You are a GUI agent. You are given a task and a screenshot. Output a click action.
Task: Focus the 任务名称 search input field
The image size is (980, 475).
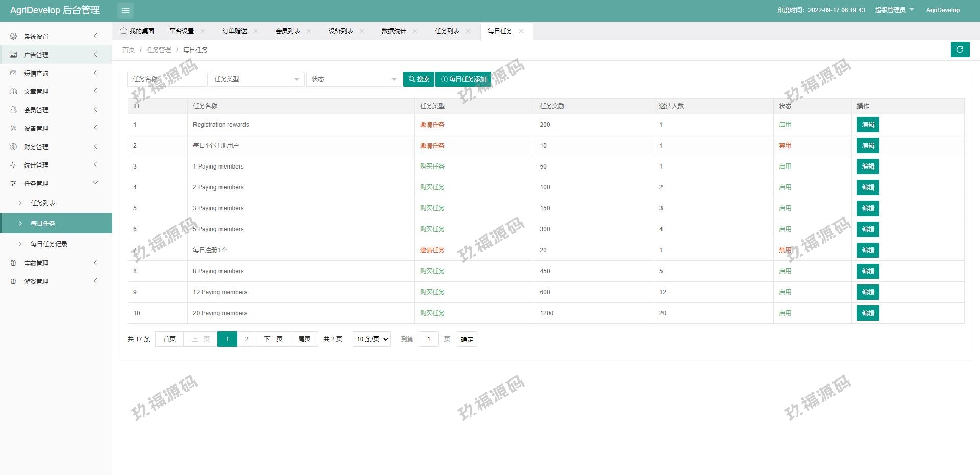coord(167,79)
